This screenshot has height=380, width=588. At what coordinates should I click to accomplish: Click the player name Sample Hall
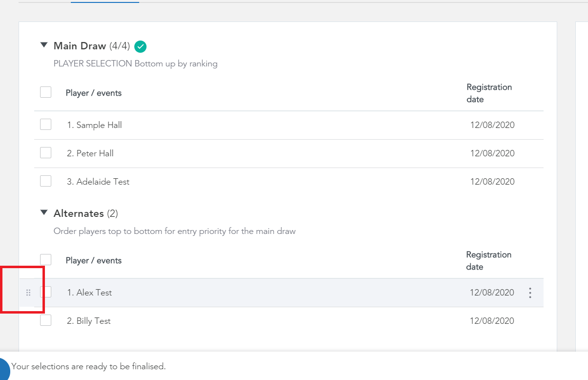[99, 125]
